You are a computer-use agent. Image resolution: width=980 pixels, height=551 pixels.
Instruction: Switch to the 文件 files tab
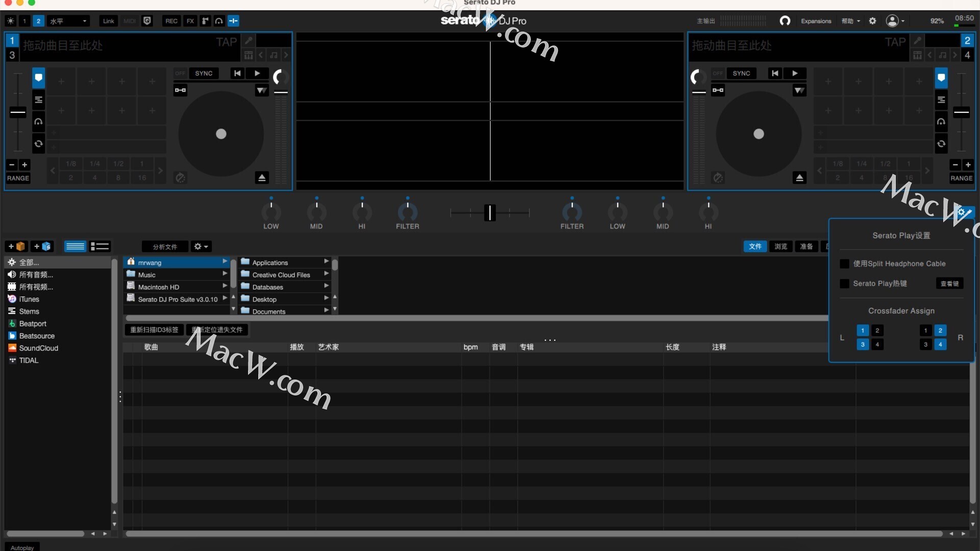click(755, 246)
